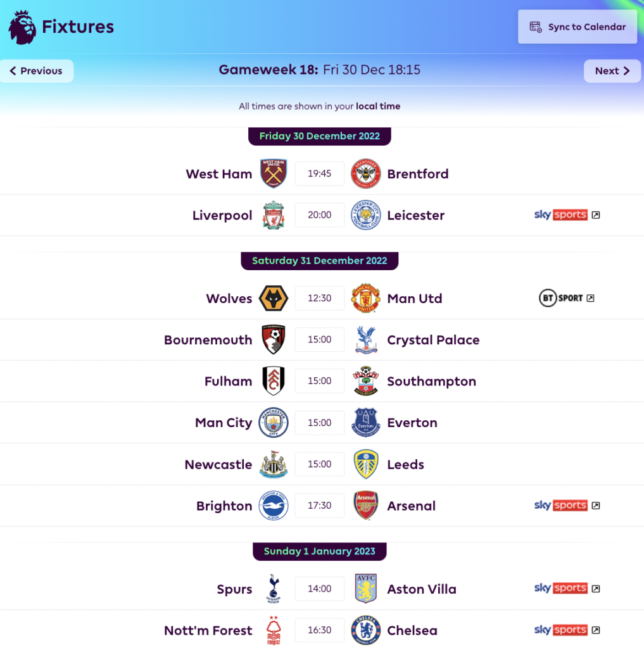
Task: Select the Everton club crest
Action: click(366, 423)
